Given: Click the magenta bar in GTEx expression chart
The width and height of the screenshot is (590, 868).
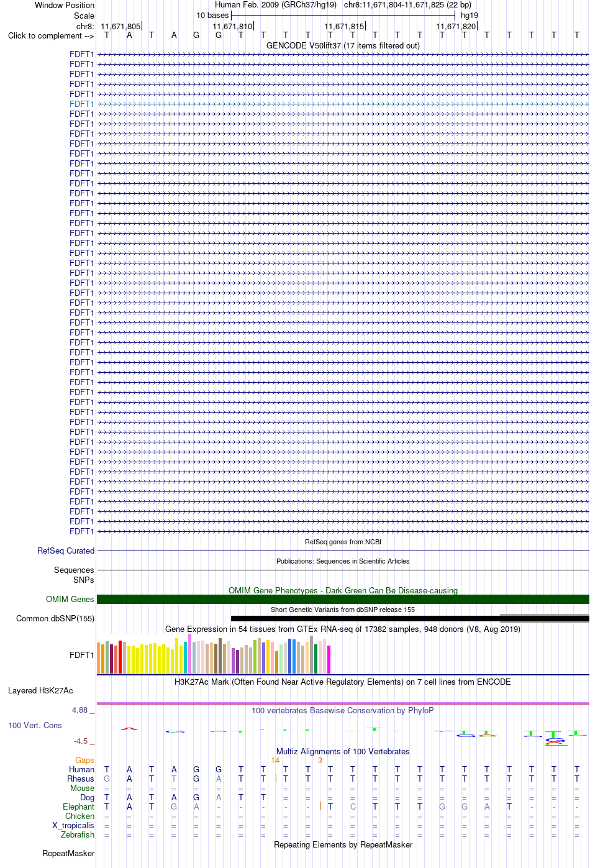Looking at the screenshot, I should coord(329,659).
